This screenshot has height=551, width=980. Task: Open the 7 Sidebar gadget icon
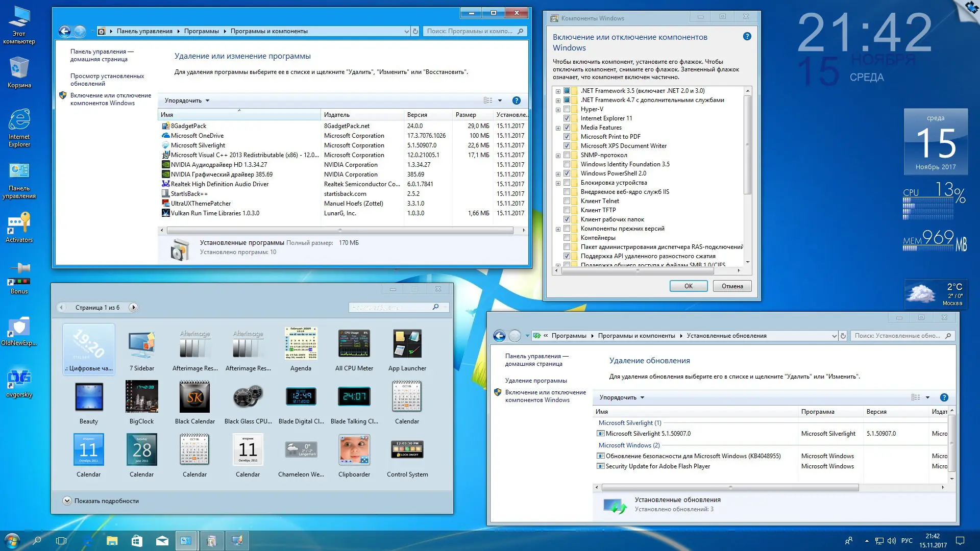tap(141, 345)
